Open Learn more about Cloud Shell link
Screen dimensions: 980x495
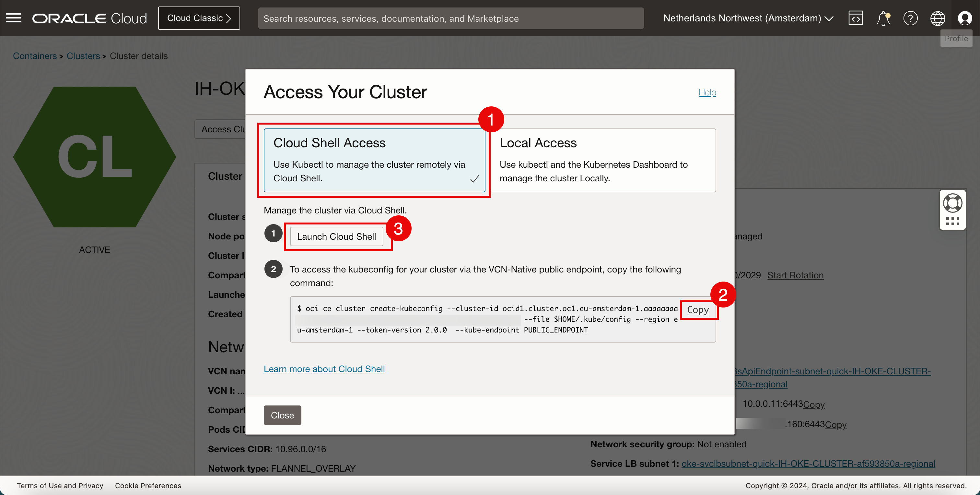click(324, 368)
